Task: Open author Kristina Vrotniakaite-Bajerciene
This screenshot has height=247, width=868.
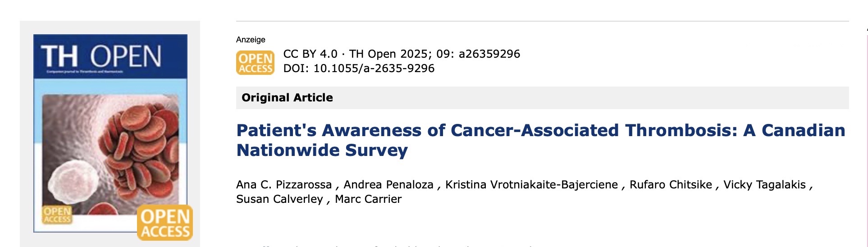Action: point(531,185)
